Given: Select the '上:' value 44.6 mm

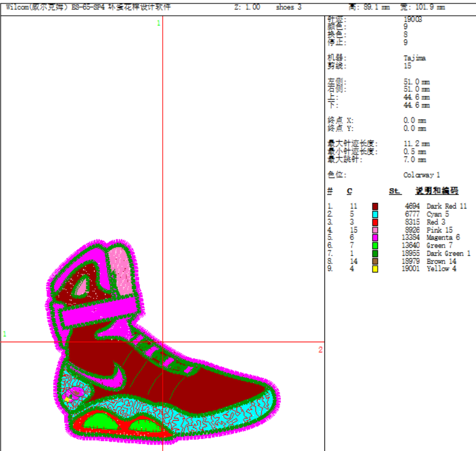Looking at the screenshot, I should (417, 98).
